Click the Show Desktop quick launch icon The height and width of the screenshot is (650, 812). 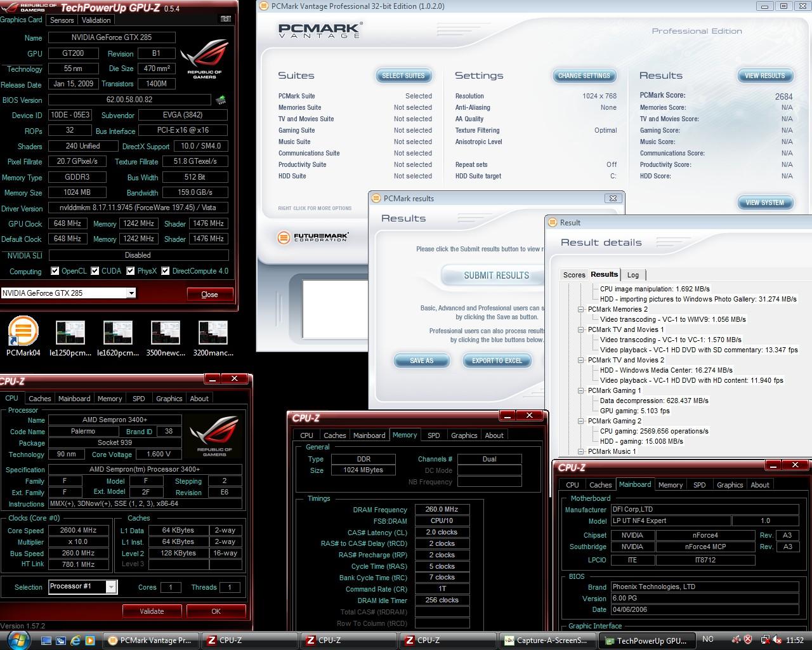[x=47, y=640]
